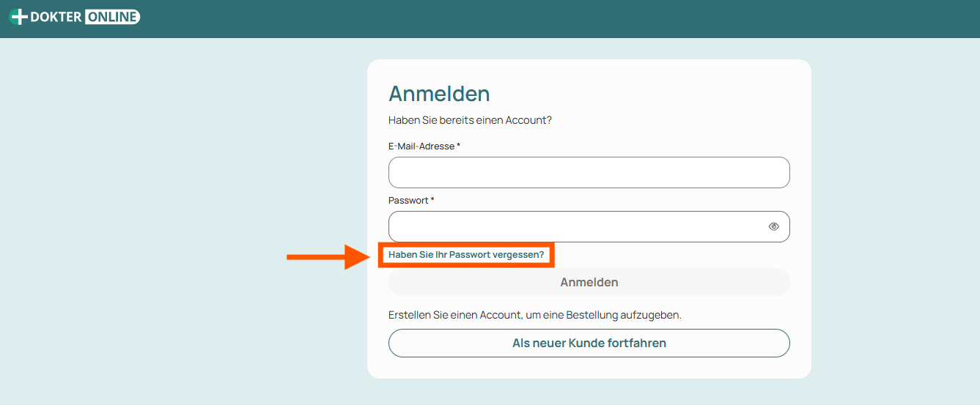Click the asterisk beside E-Mail-Adresse
This screenshot has width=980, height=405.
459,146
